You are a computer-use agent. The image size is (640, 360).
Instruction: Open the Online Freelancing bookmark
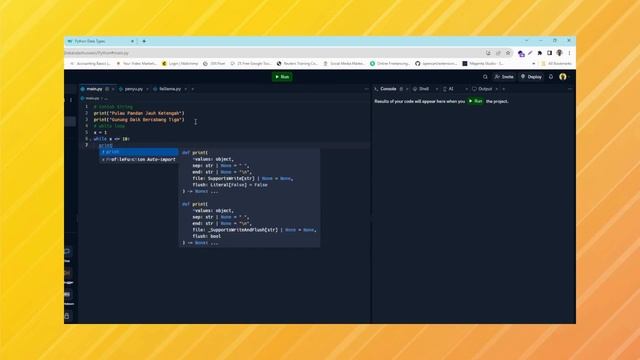pyautogui.click(x=390, y=64)
